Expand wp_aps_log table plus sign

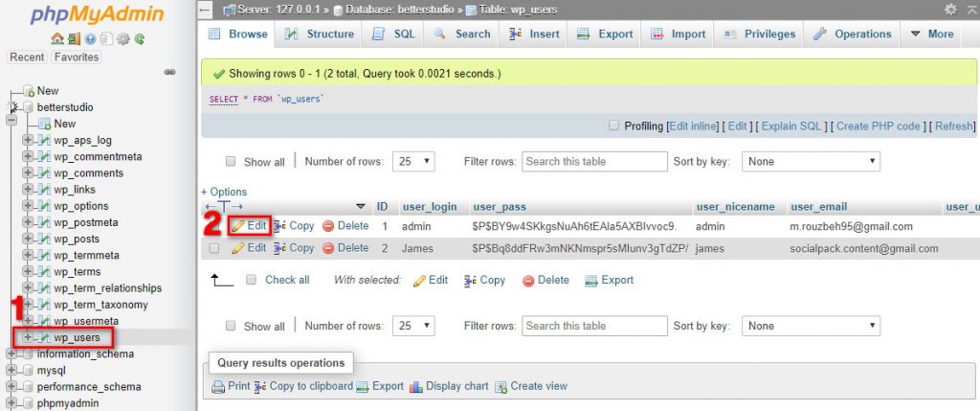click(28, 140)
